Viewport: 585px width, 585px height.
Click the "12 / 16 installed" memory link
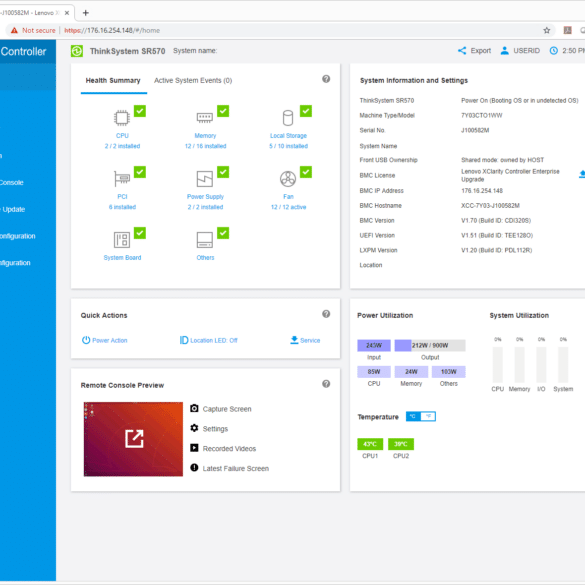pyautogui.click(x=206, y=146)
